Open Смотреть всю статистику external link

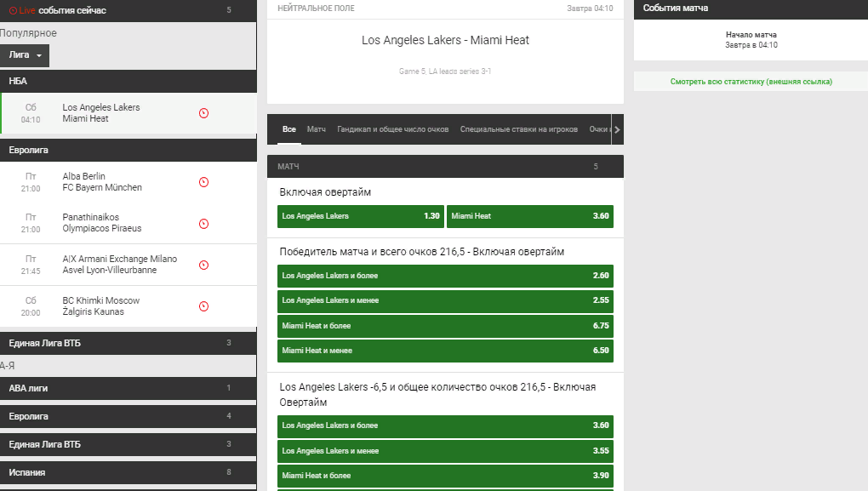751,82
